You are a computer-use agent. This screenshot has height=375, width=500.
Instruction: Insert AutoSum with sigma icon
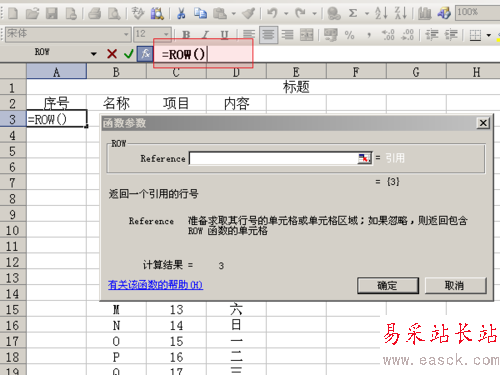point(353,13)
